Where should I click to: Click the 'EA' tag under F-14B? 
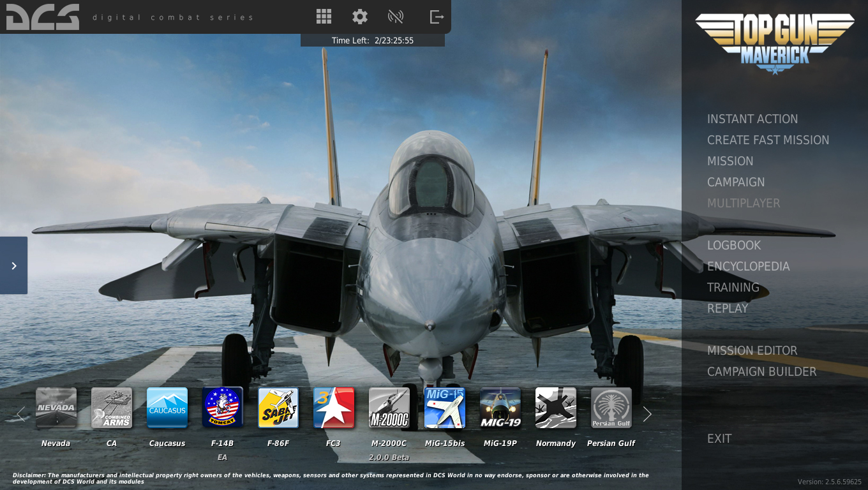click(x=222, y=457)
